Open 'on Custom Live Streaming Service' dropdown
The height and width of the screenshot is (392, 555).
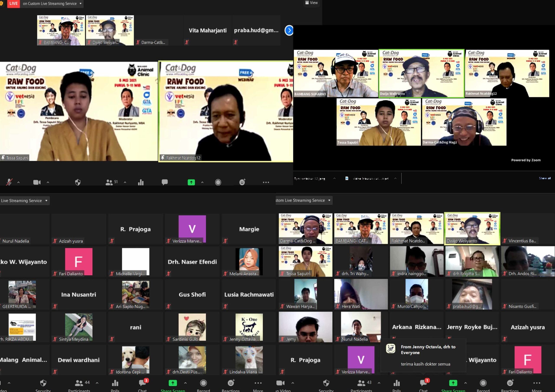tap(52, 4)
